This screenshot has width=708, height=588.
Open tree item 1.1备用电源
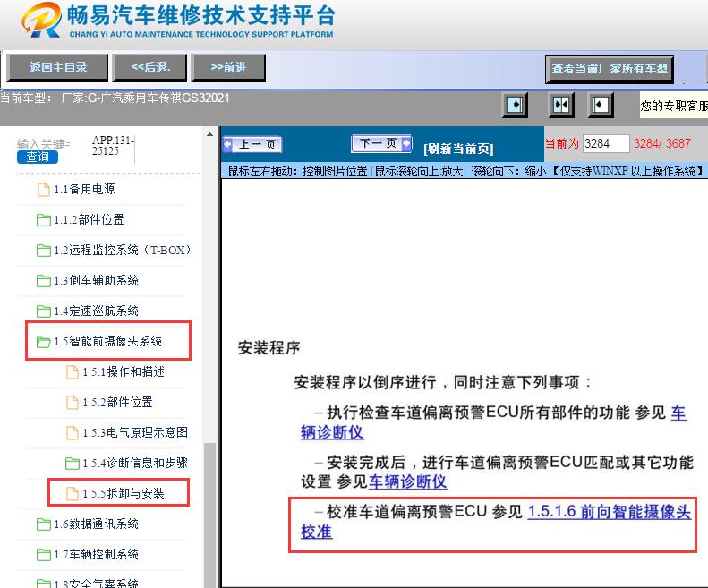[84, 189]
